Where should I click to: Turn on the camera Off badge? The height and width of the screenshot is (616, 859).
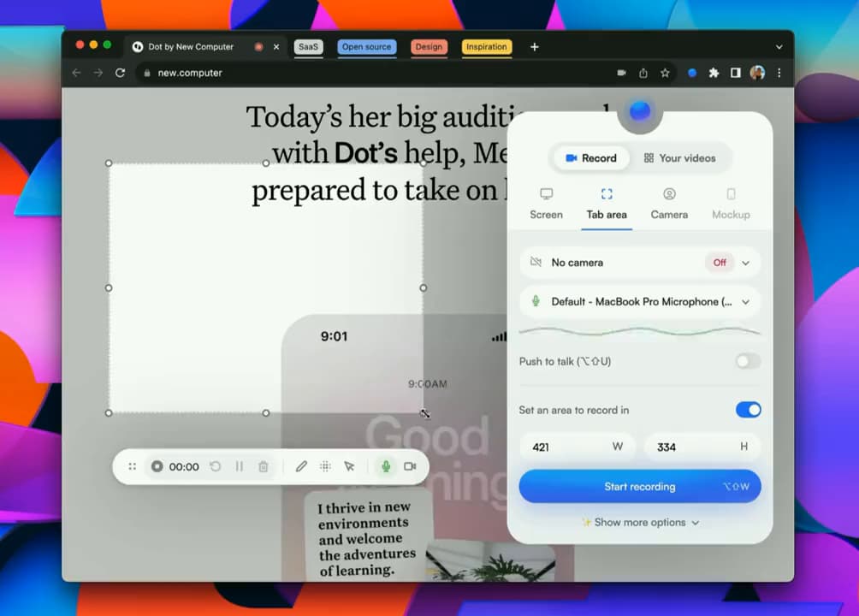(x=720, y=263)
